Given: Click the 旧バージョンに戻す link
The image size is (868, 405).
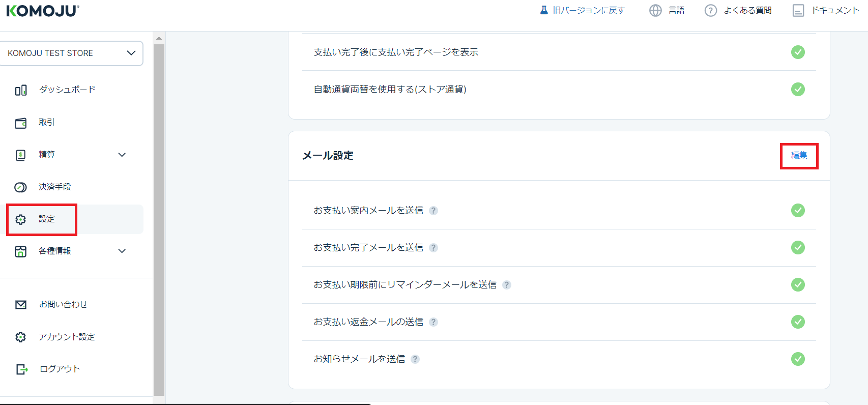Looking at the screenshot, I should click(x=588, y=11).
